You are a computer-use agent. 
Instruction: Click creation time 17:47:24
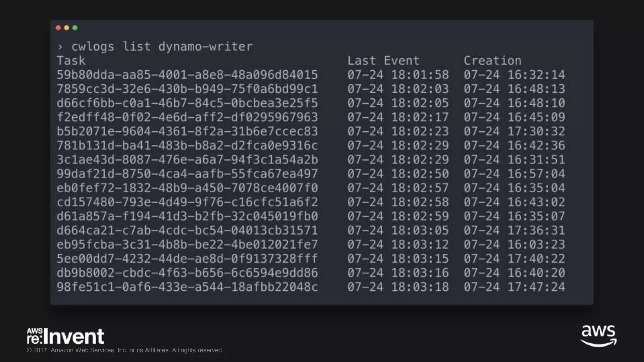point(536,287)
